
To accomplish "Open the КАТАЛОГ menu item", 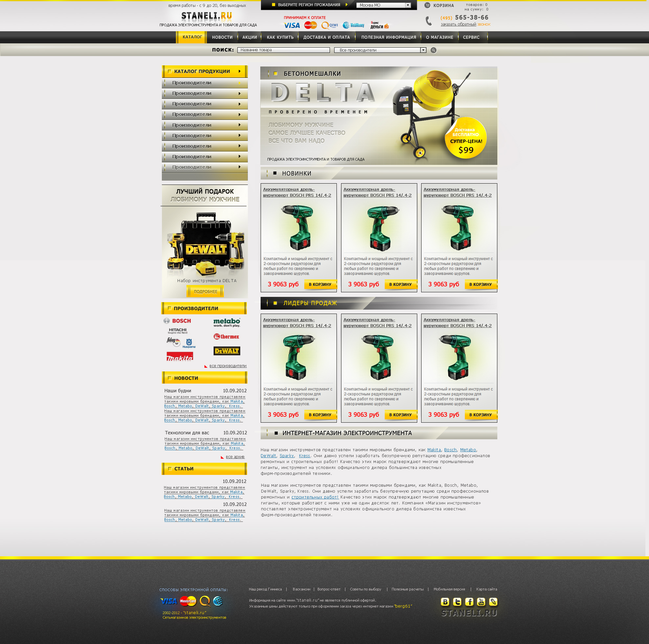I will coord(192,37).
